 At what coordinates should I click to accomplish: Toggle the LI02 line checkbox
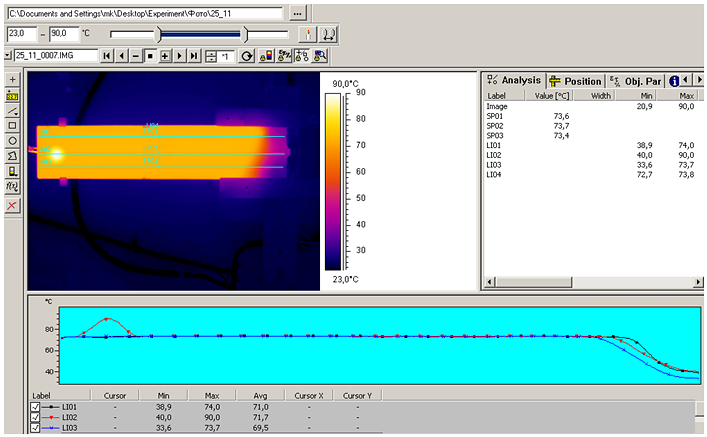point(37,417)
